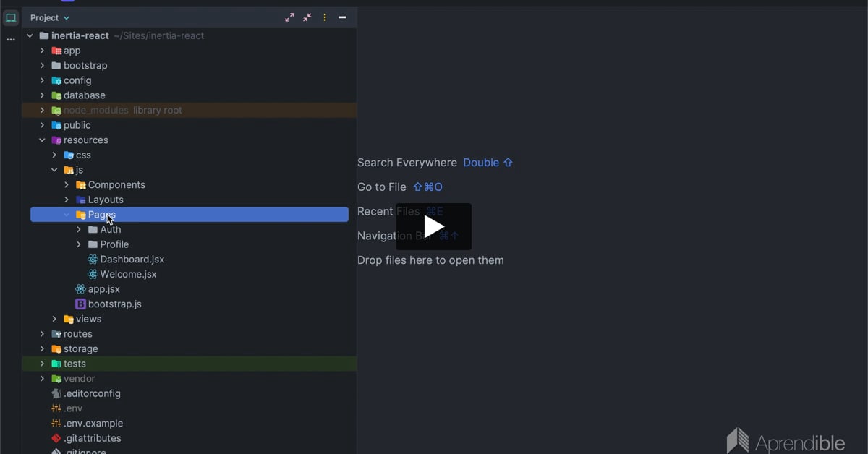Open Project panel options menu
Screen dimensions: 868x454
click(325, 17)
